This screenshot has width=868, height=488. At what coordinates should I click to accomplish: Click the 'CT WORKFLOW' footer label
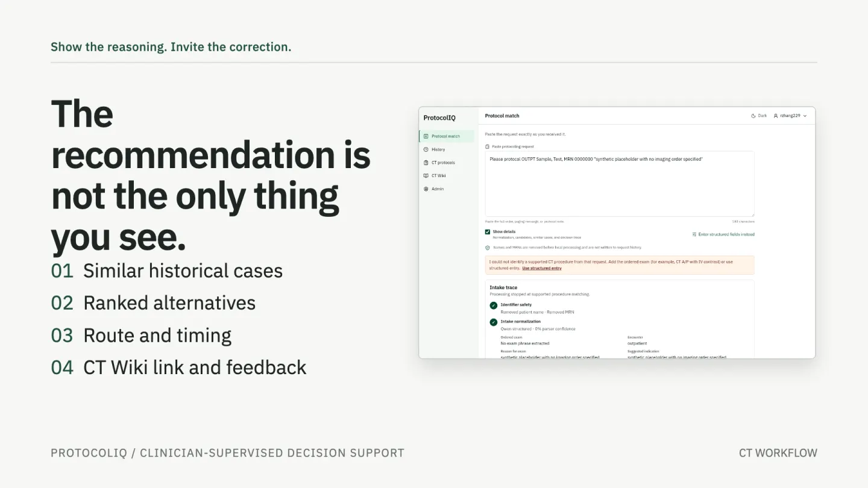(778, 453)
